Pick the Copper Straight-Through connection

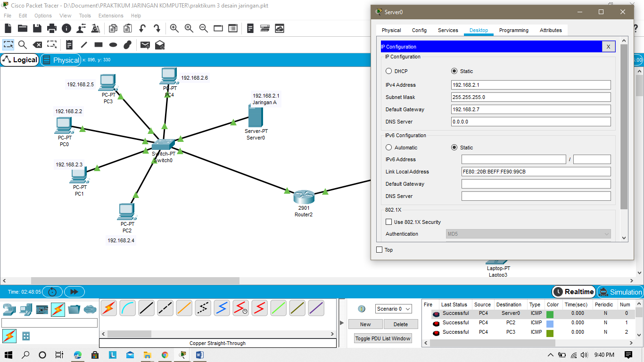[x=147, y=308]
